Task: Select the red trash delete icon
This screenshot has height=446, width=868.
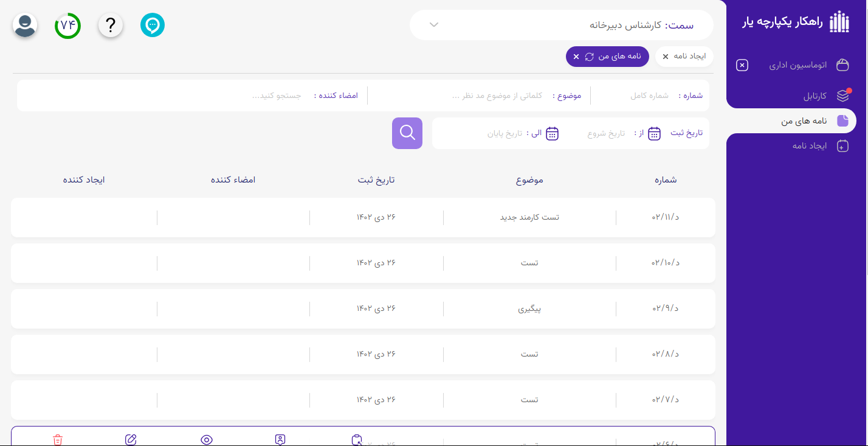Action: tap(58, 439)
